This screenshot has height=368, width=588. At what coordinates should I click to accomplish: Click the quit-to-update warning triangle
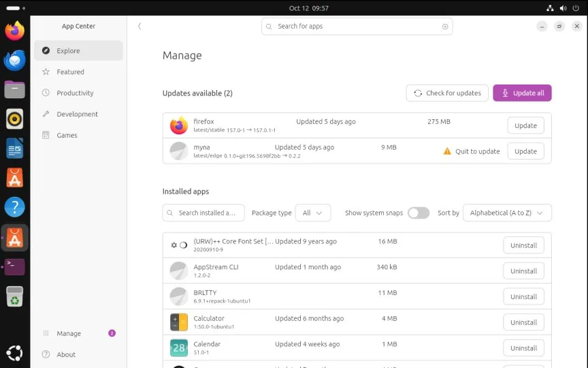pos(447,151)
